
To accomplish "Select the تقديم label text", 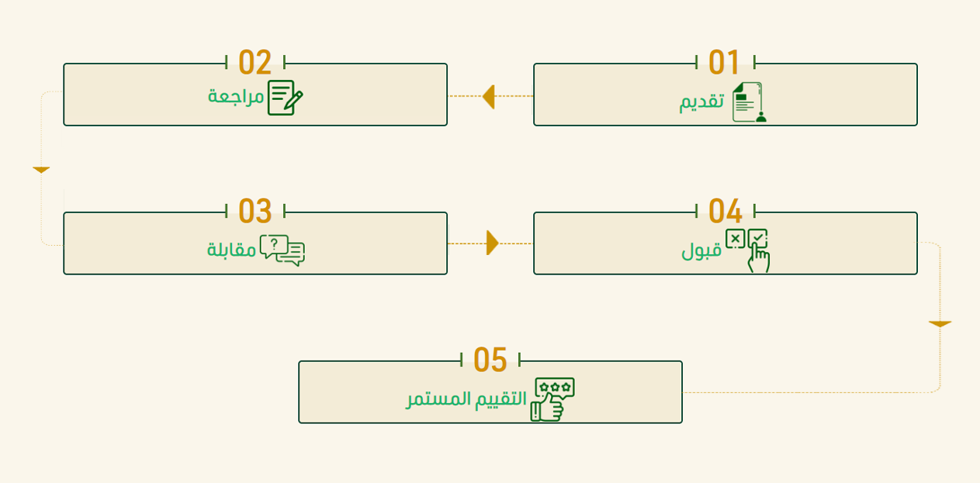I will point(702,102).
